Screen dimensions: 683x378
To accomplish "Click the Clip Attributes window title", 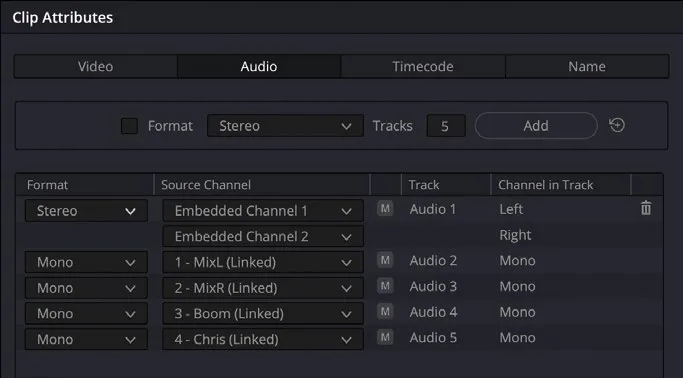I will 63,17.
